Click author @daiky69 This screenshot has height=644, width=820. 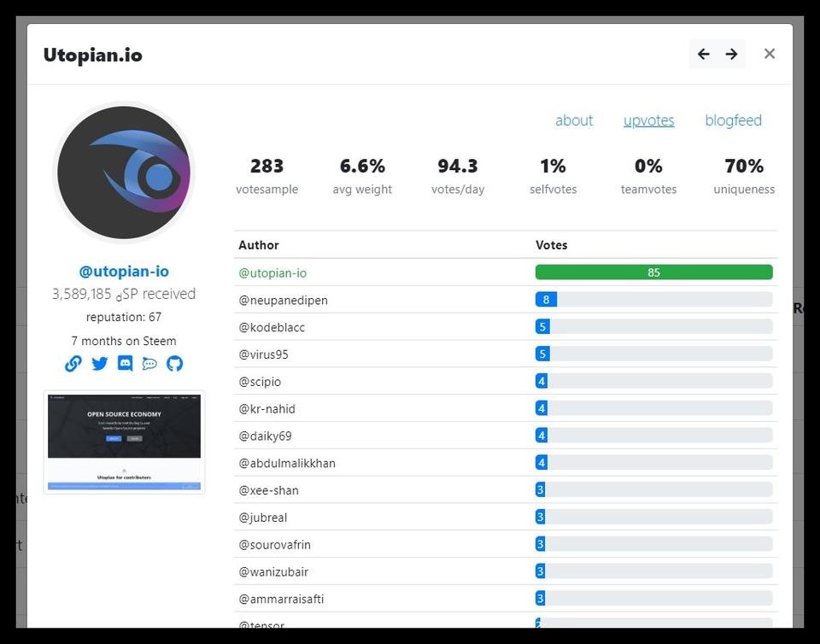click(x=265, y=436)
